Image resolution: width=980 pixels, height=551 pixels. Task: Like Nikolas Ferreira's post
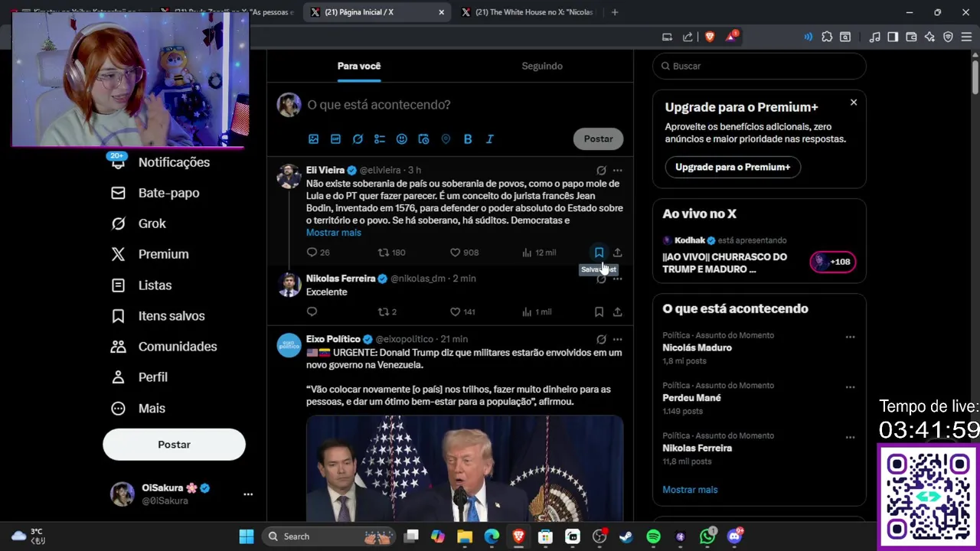(x=455, y=312)
